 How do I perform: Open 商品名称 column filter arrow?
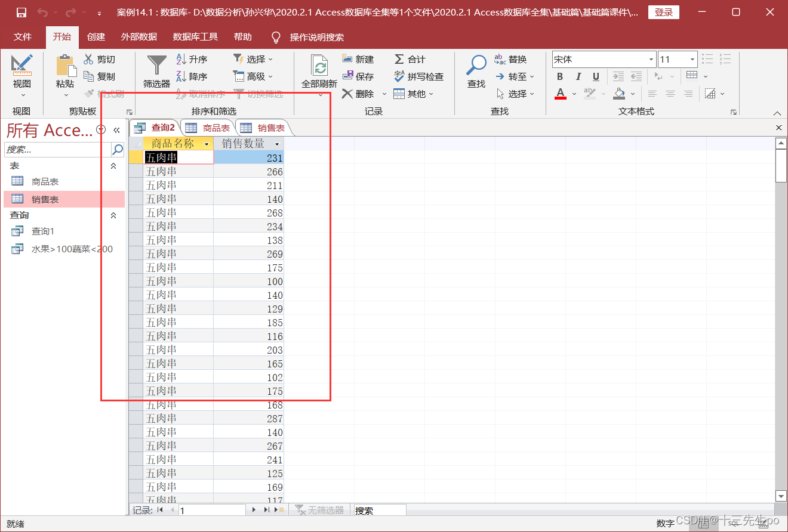pyautogui.click(x=207, y=144)
